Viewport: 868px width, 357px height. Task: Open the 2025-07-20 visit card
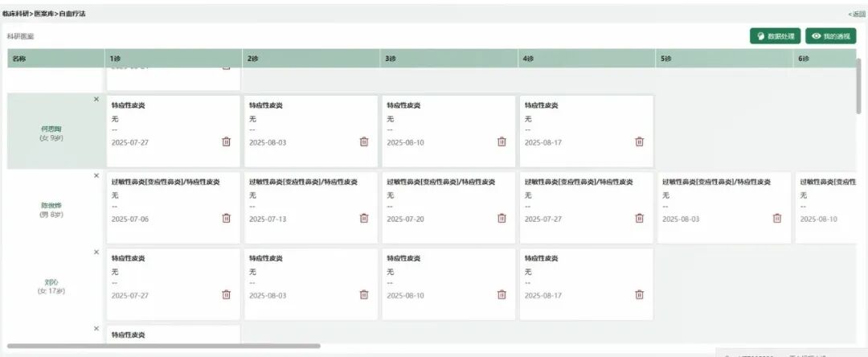point(449,207)
